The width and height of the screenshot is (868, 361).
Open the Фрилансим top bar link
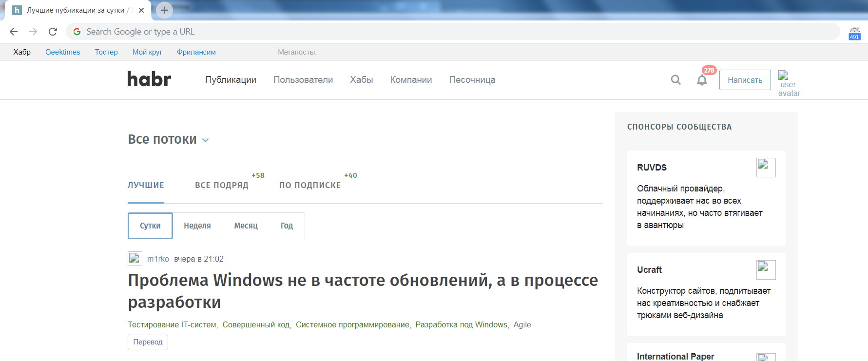coord(196,52)
